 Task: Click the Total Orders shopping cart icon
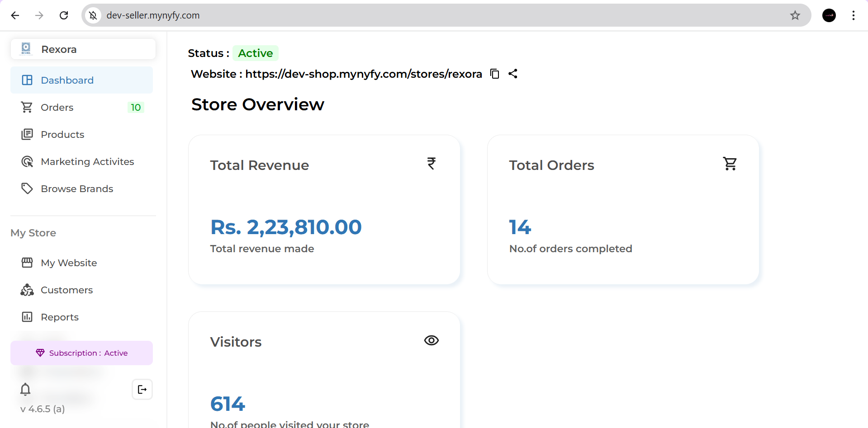(730, 164)
